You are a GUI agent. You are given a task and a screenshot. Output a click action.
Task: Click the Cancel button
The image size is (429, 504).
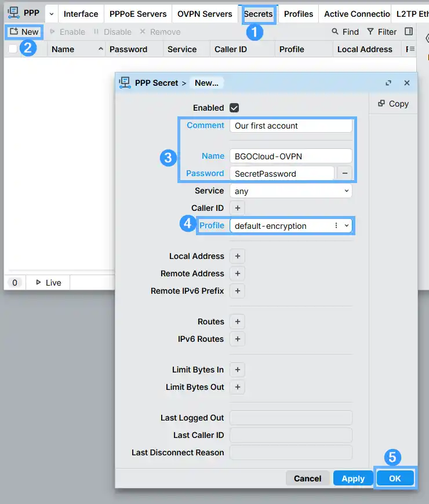(x=307, y=479)
